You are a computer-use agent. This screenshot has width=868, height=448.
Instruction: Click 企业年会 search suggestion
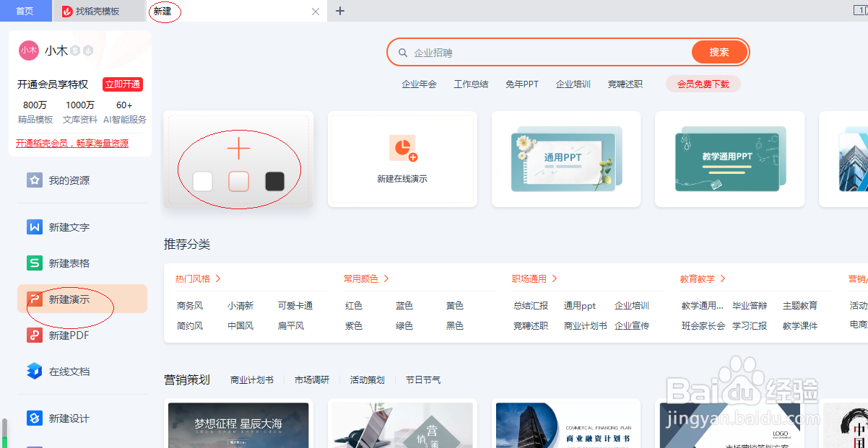pyautogui.click(x=420, y=84)
